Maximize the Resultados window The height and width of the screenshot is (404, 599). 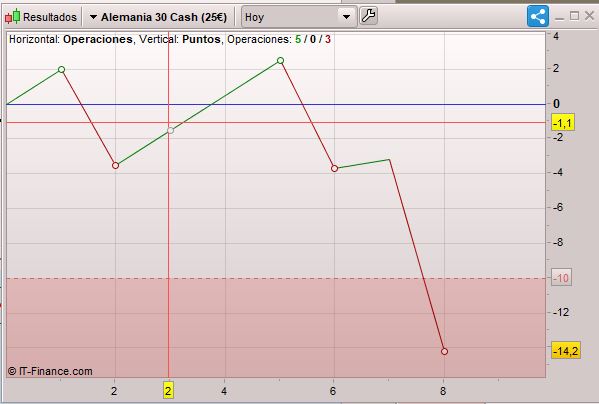(x=574, y=16)
